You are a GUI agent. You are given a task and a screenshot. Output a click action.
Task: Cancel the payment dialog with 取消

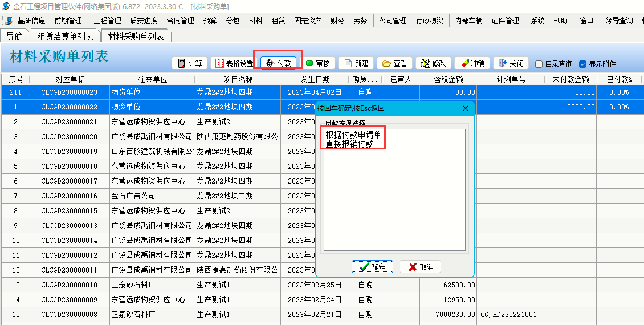click(420, 267)
